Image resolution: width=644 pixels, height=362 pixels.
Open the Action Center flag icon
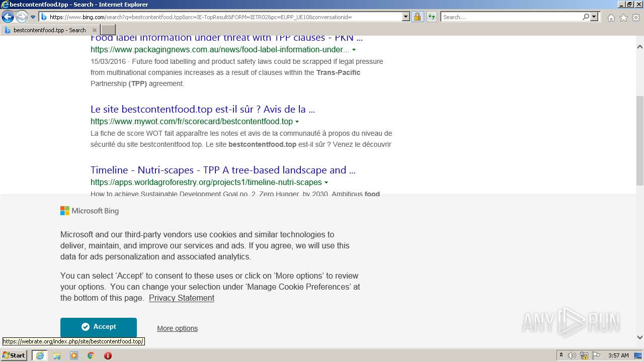[x=595, y=355]
